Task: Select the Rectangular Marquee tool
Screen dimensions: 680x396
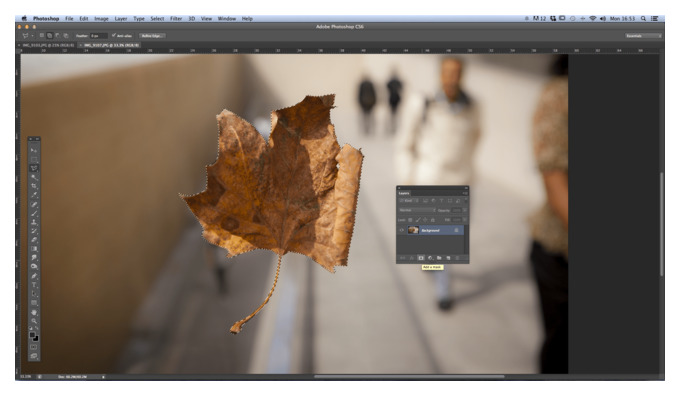Action: pyautogui.click(x=34, y=159)
